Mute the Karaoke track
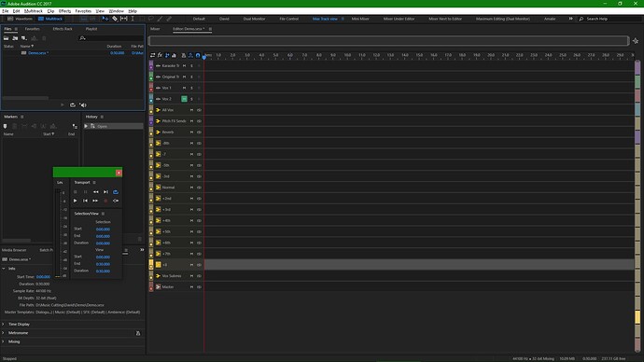644x362 pixels. point(184,65)
